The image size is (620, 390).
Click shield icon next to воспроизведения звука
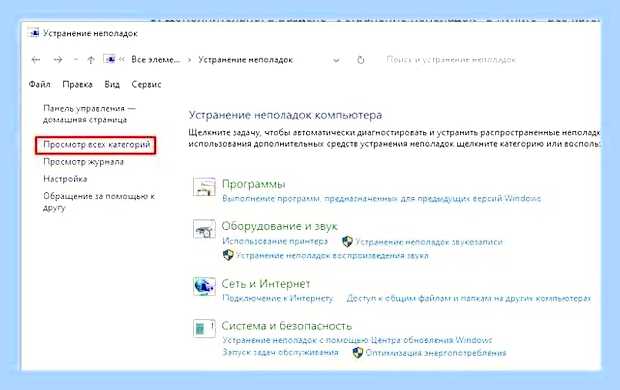pyautogui.click(x=228, y=255)
